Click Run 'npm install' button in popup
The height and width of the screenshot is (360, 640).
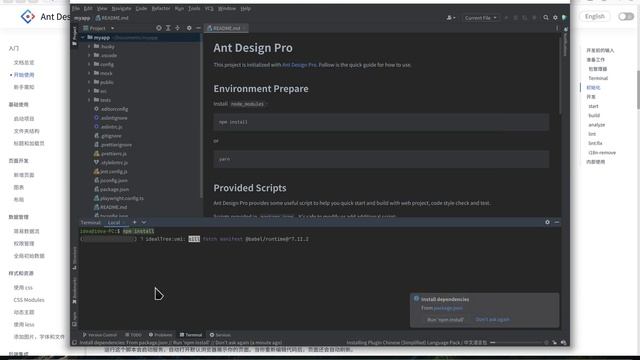point(445,320)
